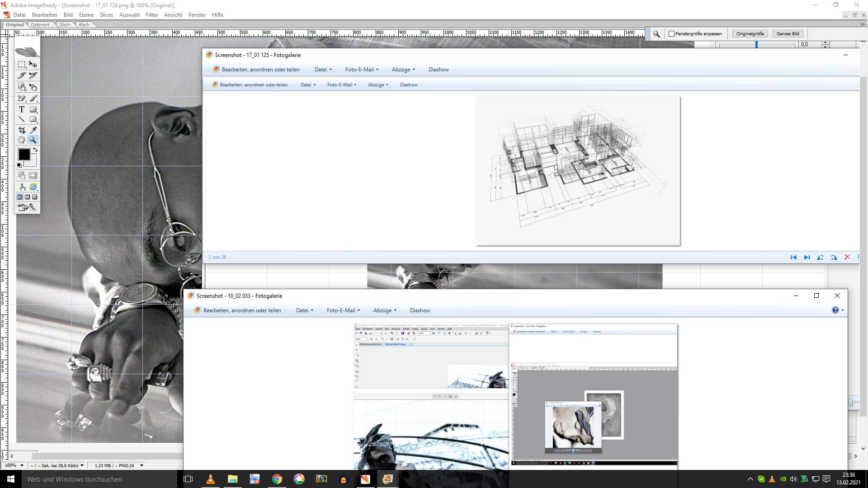The width and height of the screenshot is (868, 488).
Task: Rotate image right in 17_01 125 window
Action: (x=834, y=257)
